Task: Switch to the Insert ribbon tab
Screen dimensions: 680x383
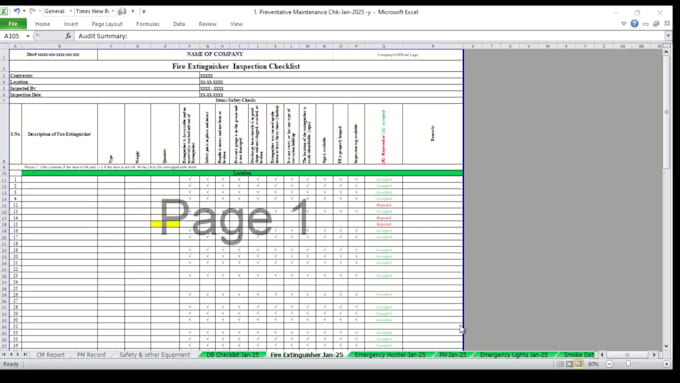Action: pyautogui.click(x=71, y=24)
